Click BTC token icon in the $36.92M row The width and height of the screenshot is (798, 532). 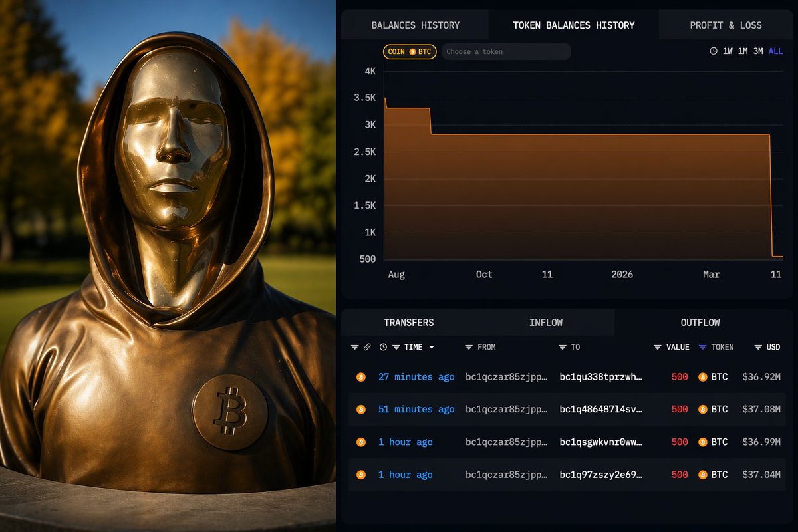[703, 377]
